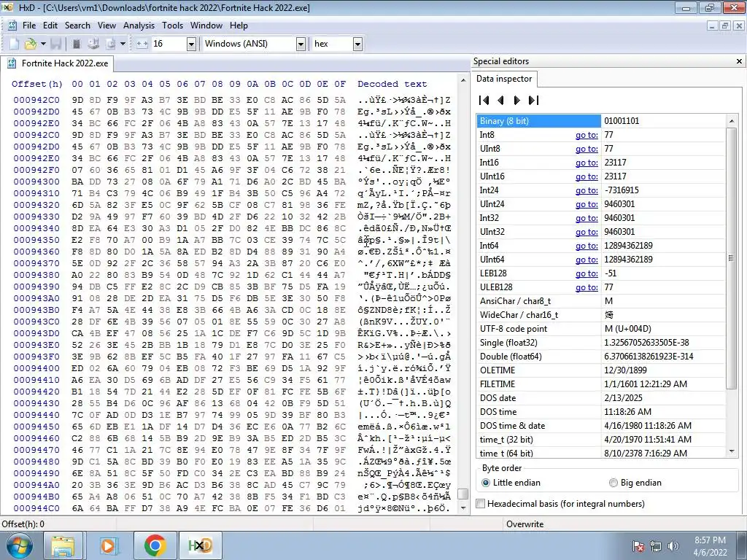Open the Analysis menu

(x=139, y=26)
